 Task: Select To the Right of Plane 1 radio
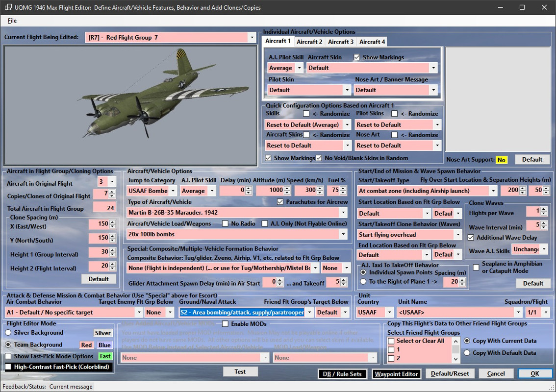[x=363, y=281]
